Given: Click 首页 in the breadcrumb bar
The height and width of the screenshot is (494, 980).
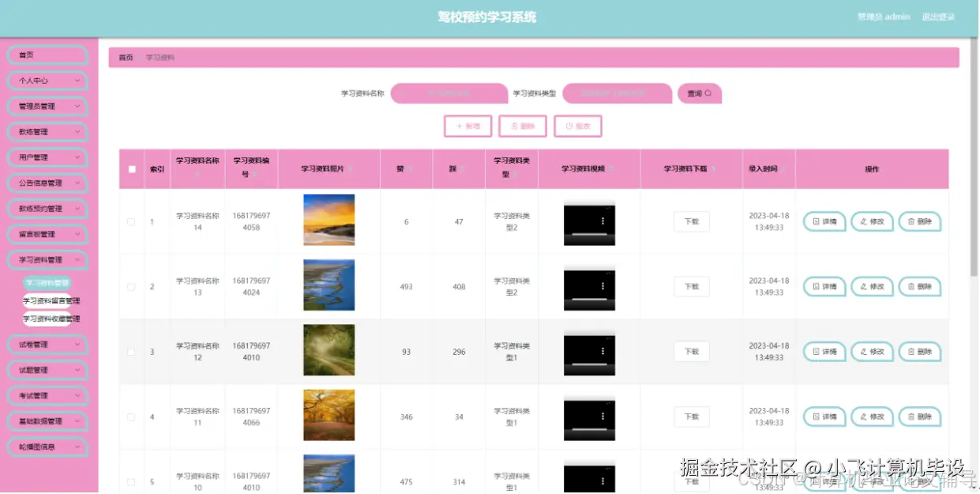Looking at the screenshot, I should (126, 58).
